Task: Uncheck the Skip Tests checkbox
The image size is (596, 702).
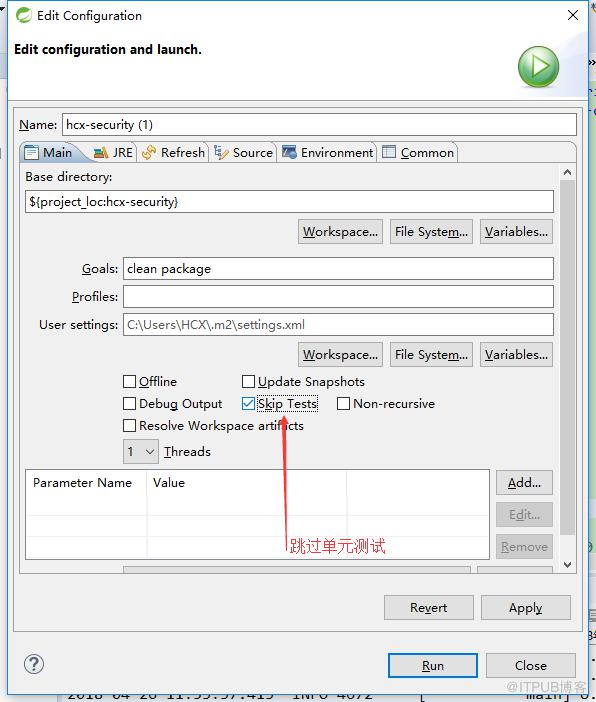Action: [x=248, y=403]
